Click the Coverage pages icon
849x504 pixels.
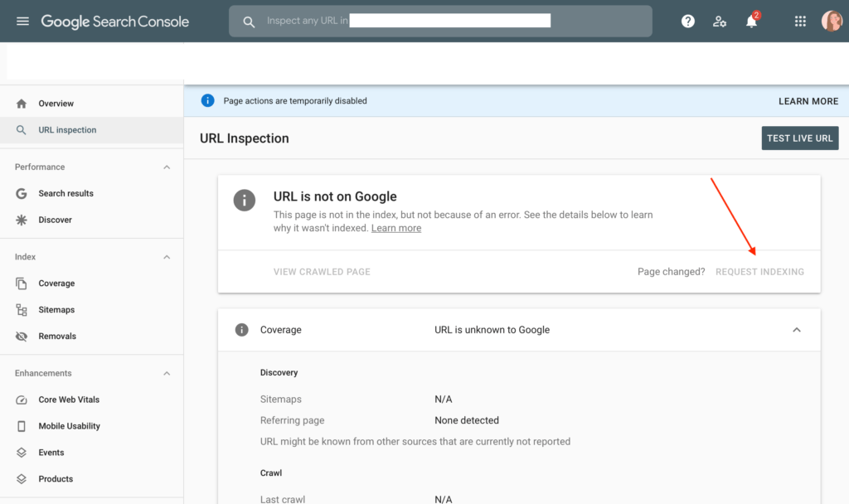click(21, 283)
